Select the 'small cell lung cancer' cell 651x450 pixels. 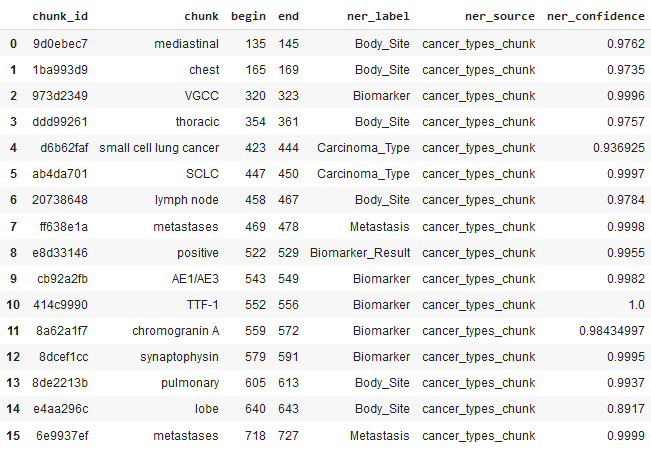click(159, 148)
